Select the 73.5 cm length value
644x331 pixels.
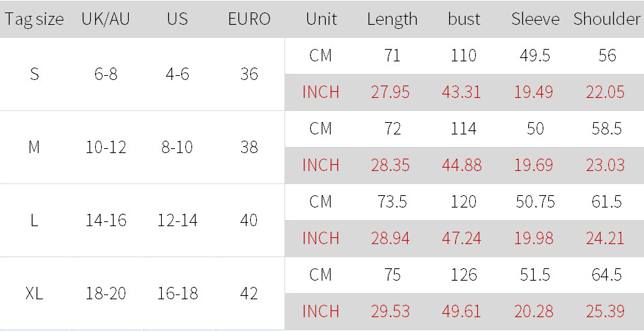click(x=392, y=202)
